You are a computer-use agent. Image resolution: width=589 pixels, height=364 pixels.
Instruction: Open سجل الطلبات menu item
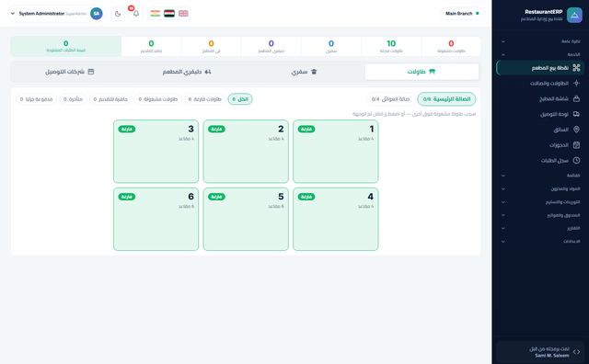(541, 160)
